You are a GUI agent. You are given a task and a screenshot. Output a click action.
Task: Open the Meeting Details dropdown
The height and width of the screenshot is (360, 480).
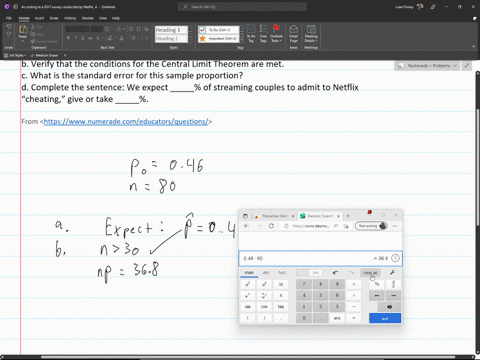pyautogui.click(x=311, y=38)
